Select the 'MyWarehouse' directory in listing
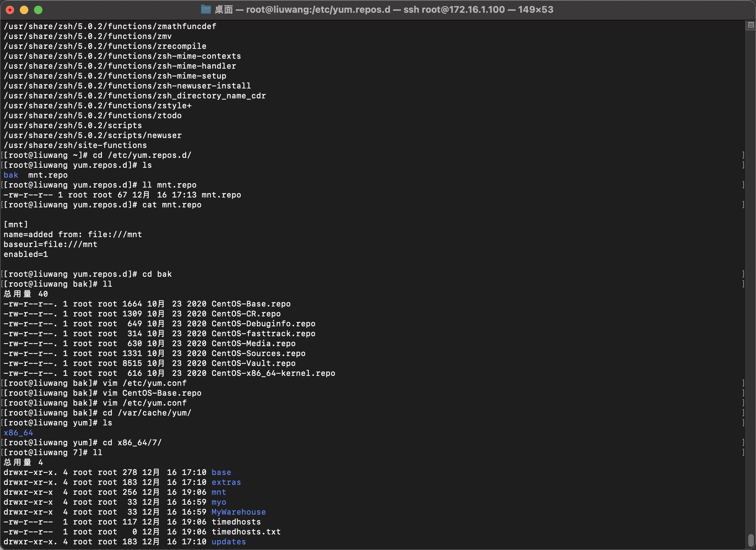This screenshot has width=756, height=550. pyautogui.click(x=238, y=512)
